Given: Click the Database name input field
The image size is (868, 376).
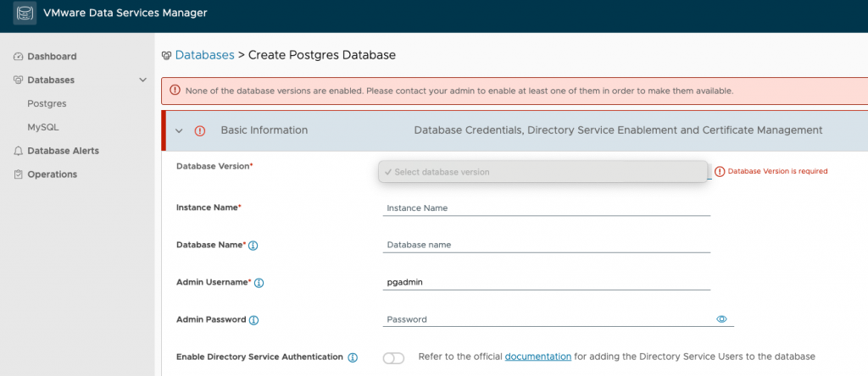Looking at the screenshot, I should pos(547,245).
